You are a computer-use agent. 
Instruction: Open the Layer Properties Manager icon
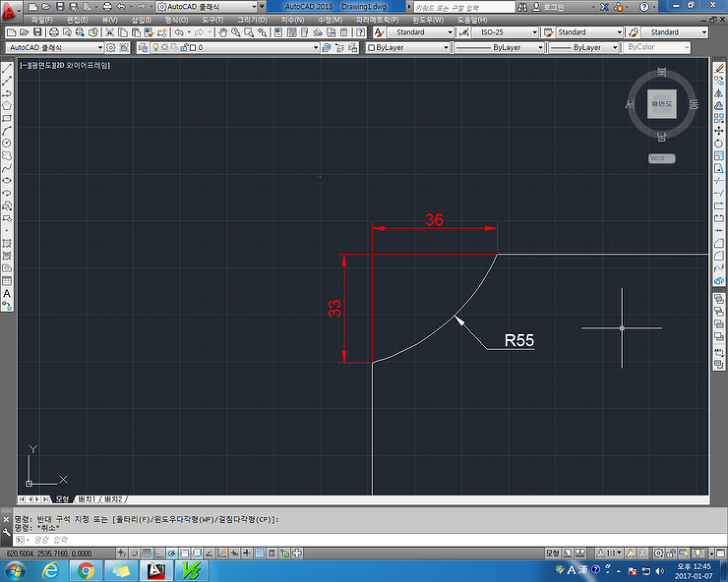point(143,47)
